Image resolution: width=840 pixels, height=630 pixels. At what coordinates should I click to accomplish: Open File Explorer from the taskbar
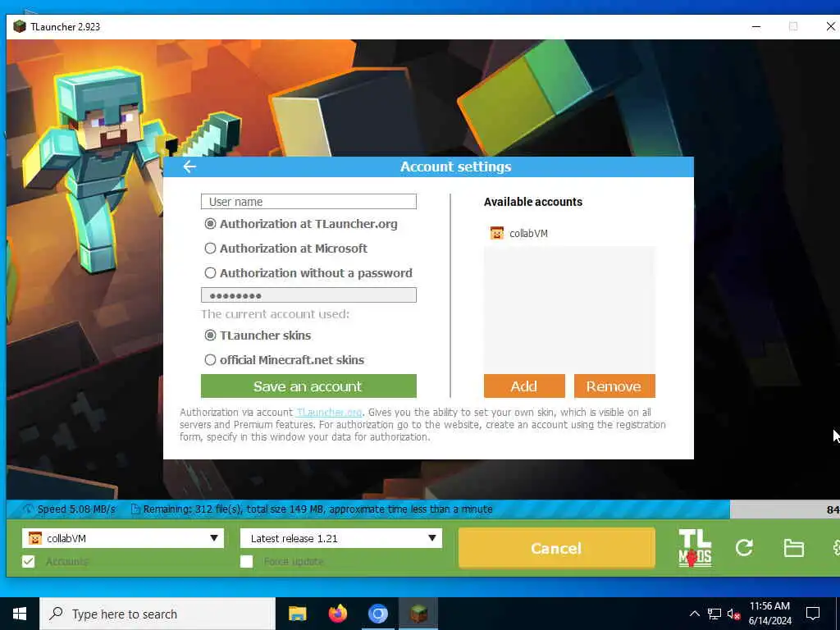(297, 614)
